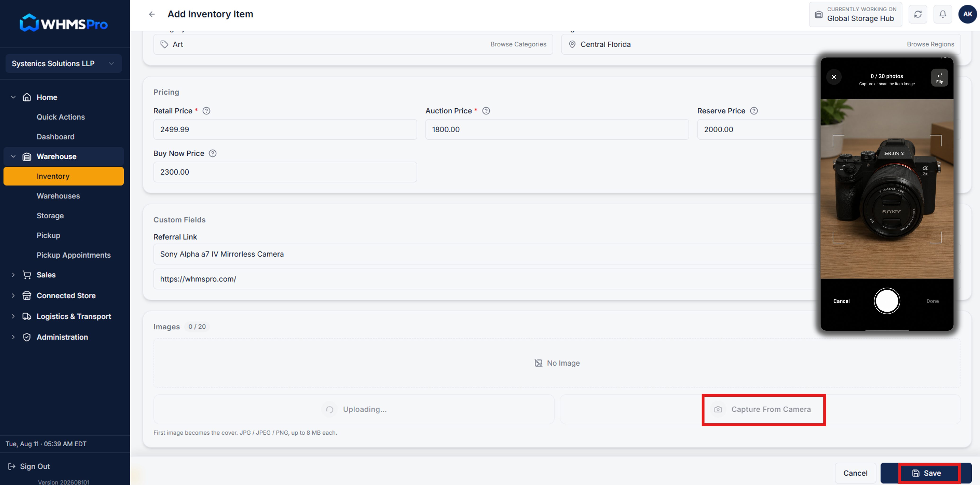Show the help tooltip for Auction Price
The image size is (980, 485).
point(486,111)
